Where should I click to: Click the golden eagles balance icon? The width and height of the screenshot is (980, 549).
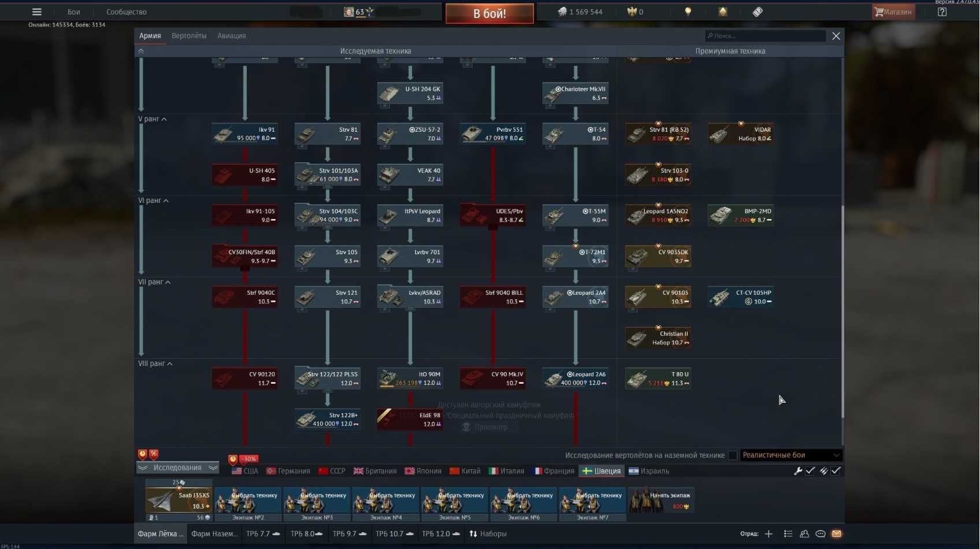pyautogui.click(x=632, y=12)
